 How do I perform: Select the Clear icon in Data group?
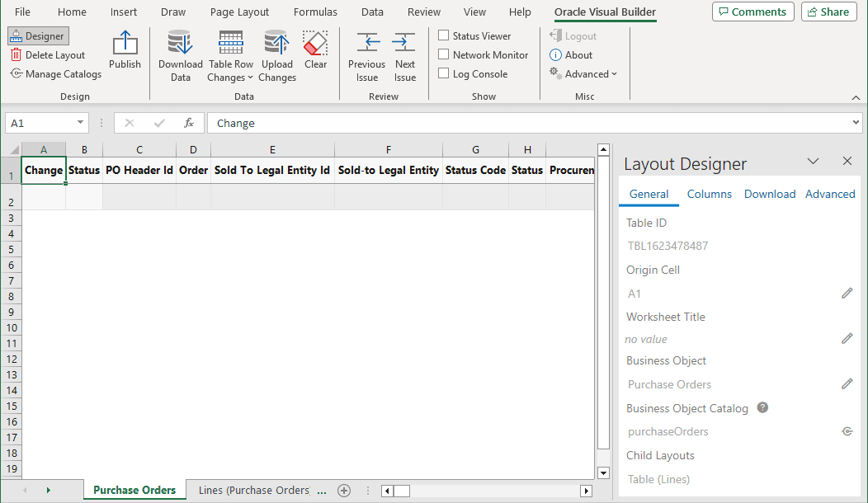(315, 47)
